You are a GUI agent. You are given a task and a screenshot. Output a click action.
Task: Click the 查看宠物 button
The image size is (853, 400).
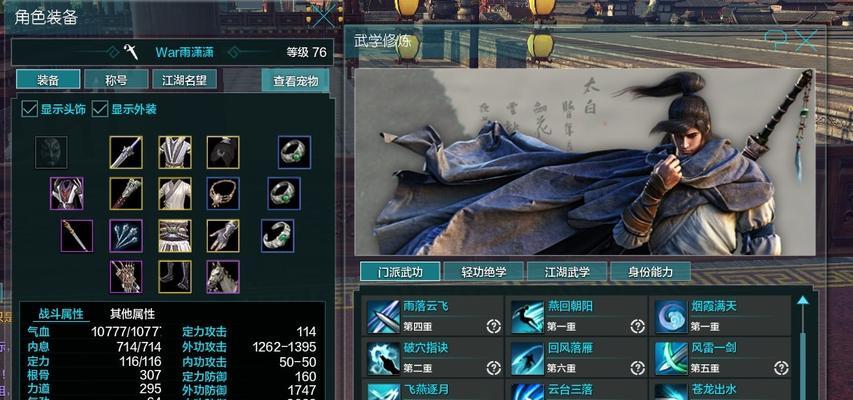(295, 81)
